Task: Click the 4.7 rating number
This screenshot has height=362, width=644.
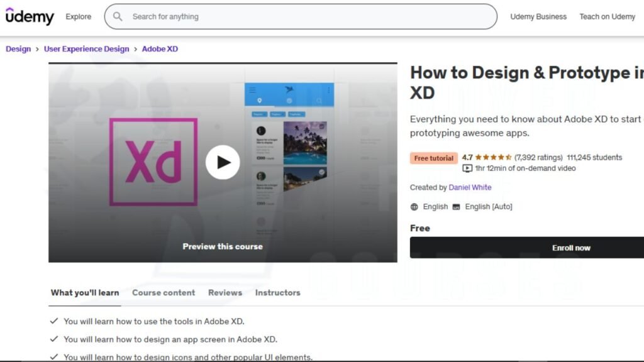Action: click(467, 157)
